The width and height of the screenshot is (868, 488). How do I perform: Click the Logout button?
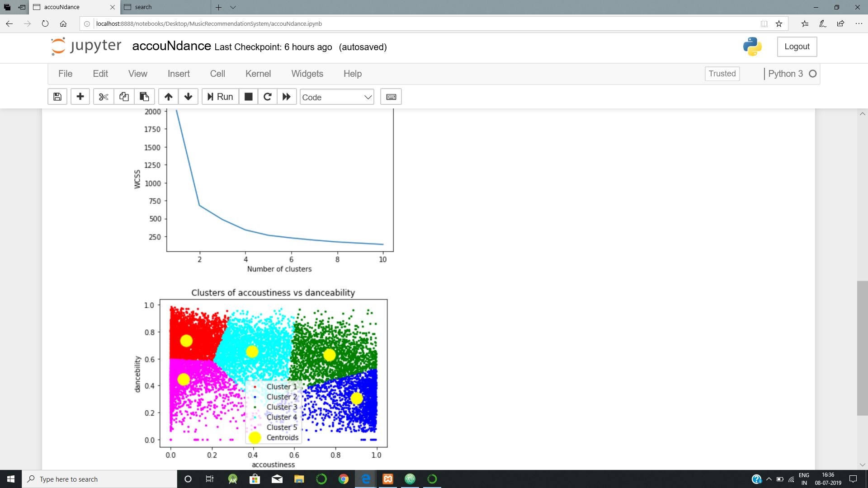click(x=797, y=47)
